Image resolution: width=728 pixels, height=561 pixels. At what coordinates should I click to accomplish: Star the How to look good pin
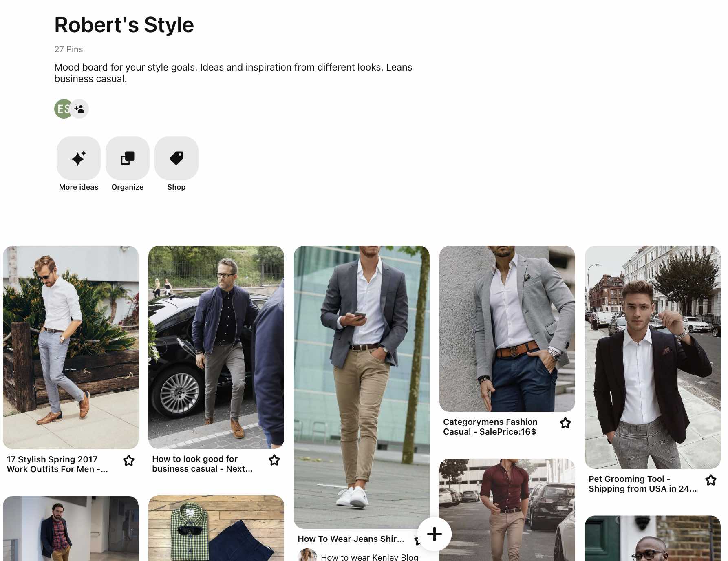[274, 460]
